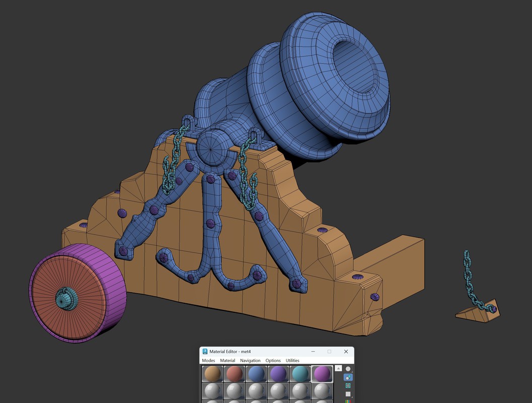Click the magenta cannon wheel
Screen dimensions: 532x403
tap(78, 293)
